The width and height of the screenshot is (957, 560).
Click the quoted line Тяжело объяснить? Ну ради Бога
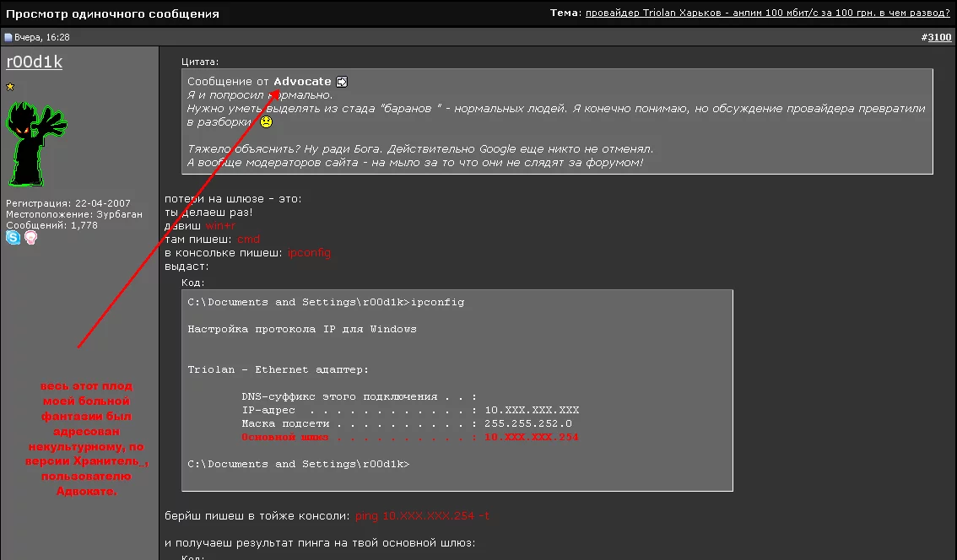(420, 148)
